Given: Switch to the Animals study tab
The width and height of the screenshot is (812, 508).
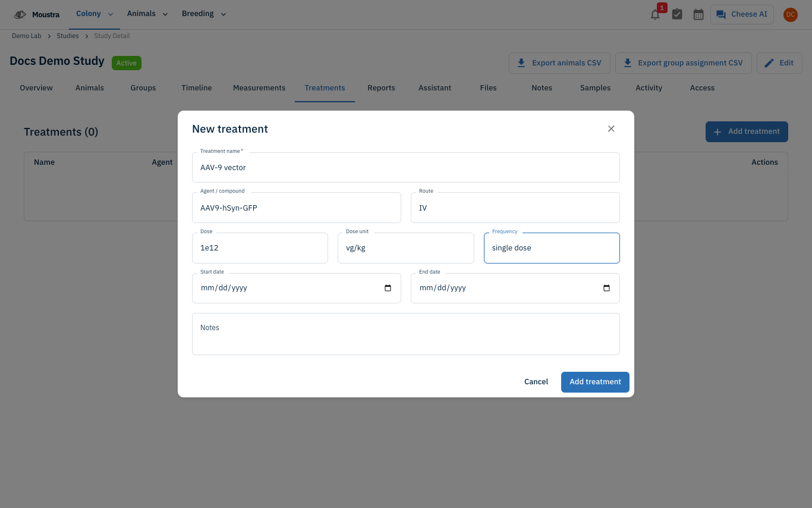Looking at the screenshot, I should 90,88.
